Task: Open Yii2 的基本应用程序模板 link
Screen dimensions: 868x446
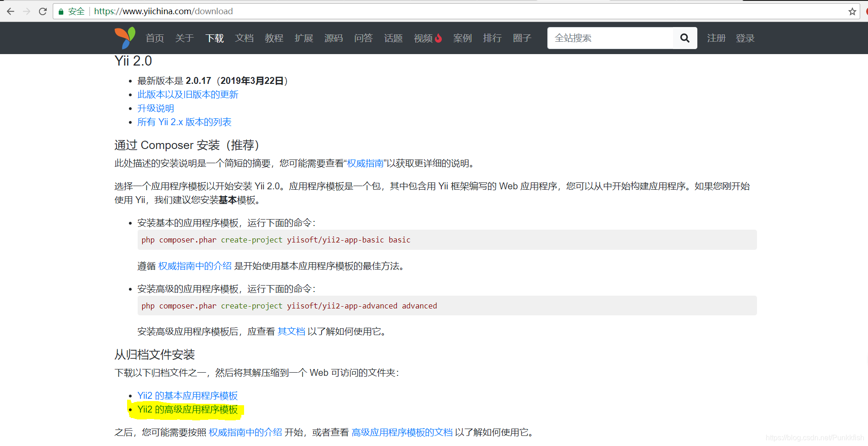Action: click(x=188, y=396)
